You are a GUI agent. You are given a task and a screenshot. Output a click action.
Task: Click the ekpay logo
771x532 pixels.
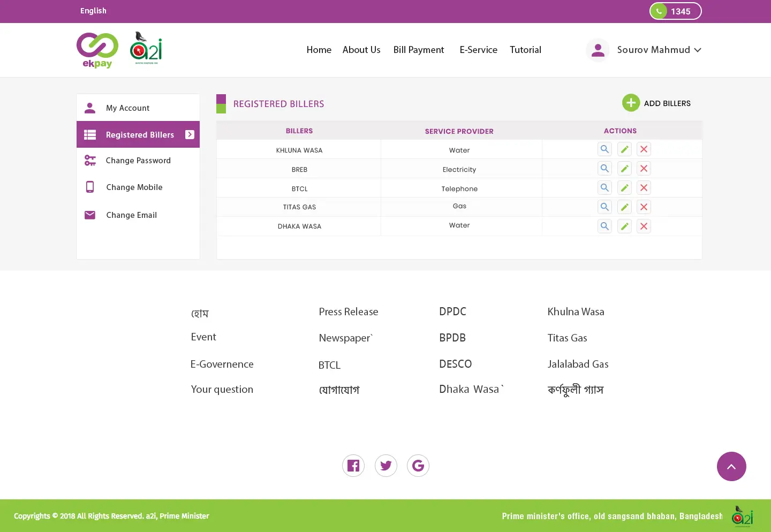[x=97, y=50]
